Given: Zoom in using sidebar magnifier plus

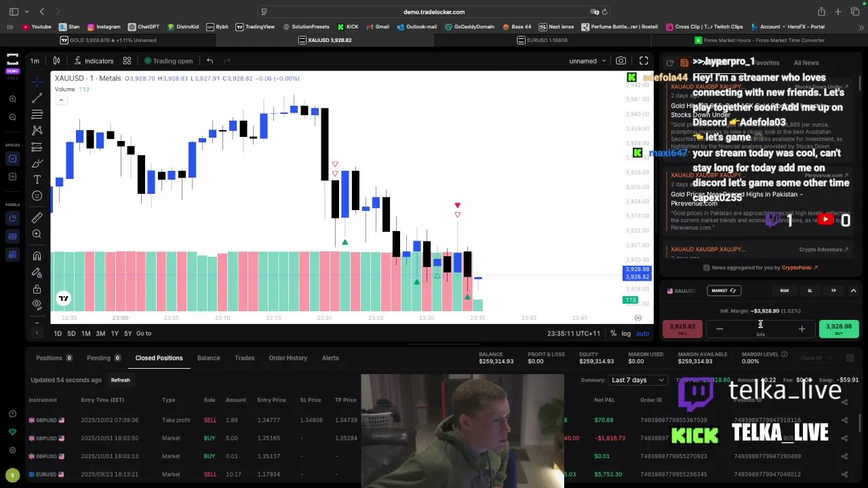Looking at the screenshot, I should (12, 99).
